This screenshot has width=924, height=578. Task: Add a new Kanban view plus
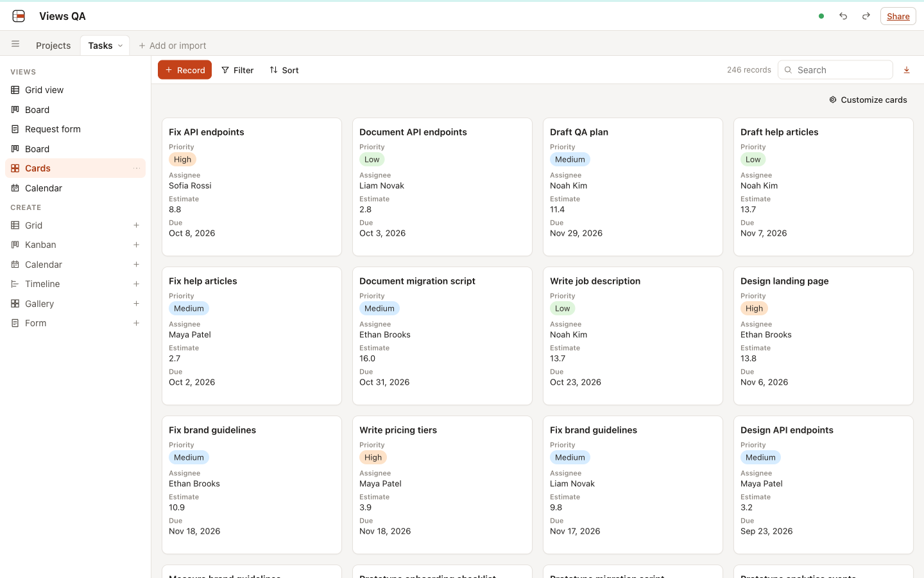click(136, 245)
